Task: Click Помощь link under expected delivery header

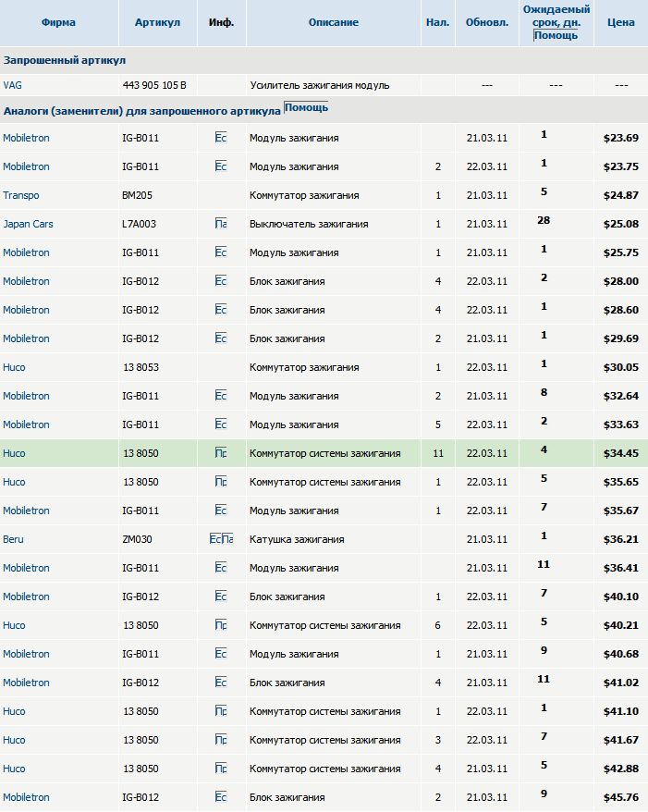Action: click(x=556, y=35)
